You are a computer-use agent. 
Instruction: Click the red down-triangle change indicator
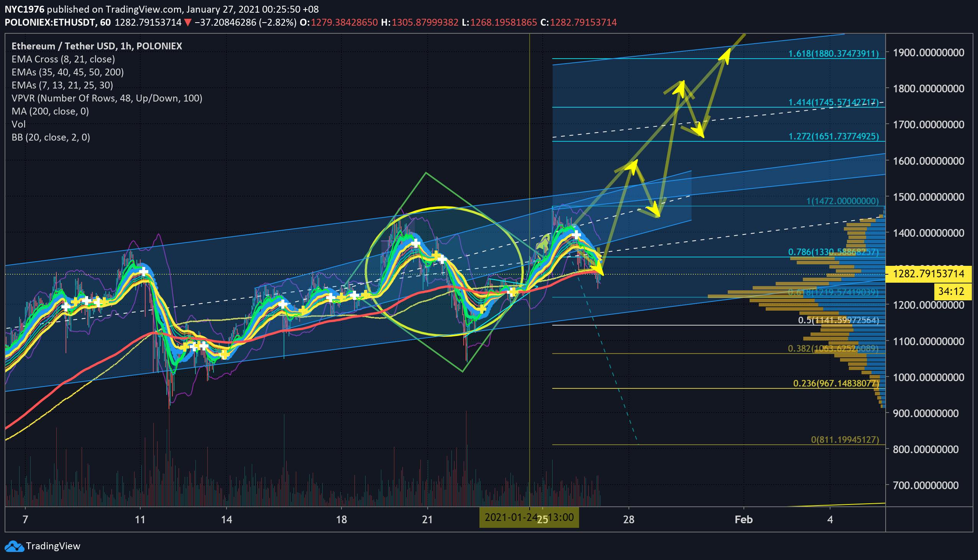click(188, 22)
